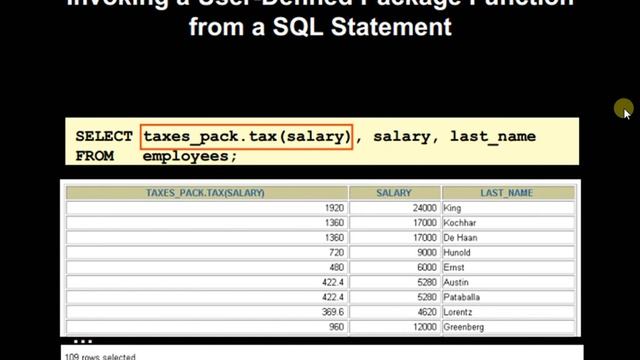Select salary 5280 in Pataballa's row
640x360 pixels.
[427, 297]
